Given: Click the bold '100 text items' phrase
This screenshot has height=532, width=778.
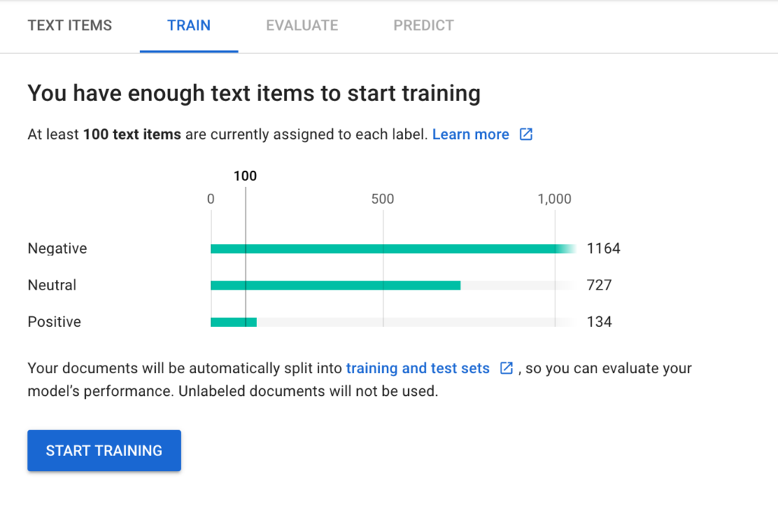Looking at the screenshot, I should coord(132,135).
